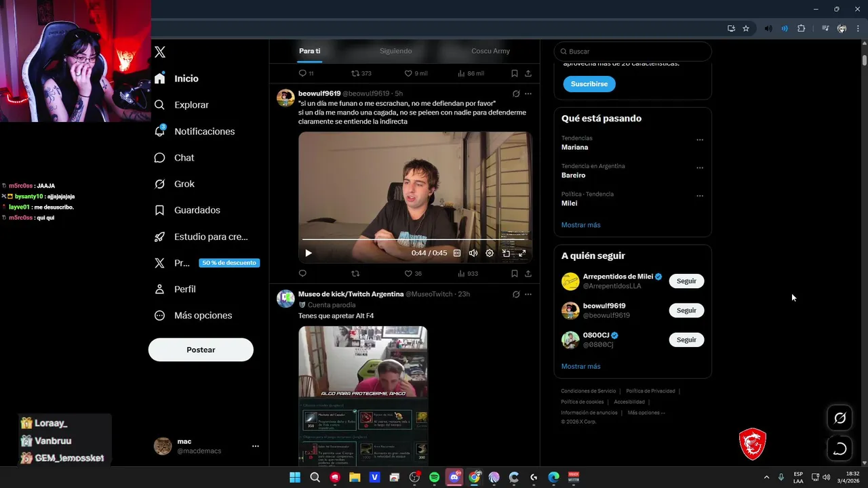
Task: Open browser media controls icon
Action: 825,28
